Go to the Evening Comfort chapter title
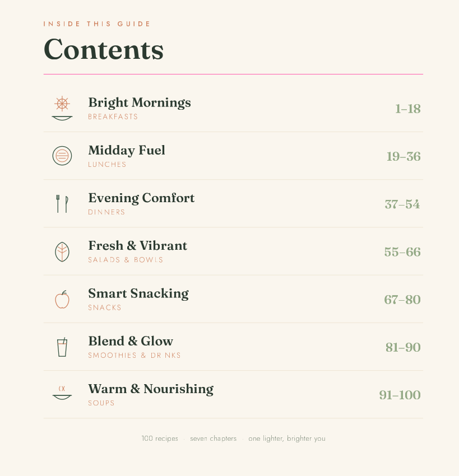The height and width of the screenshot is (476, 459). pyautogui.click(x=141, y=198)
